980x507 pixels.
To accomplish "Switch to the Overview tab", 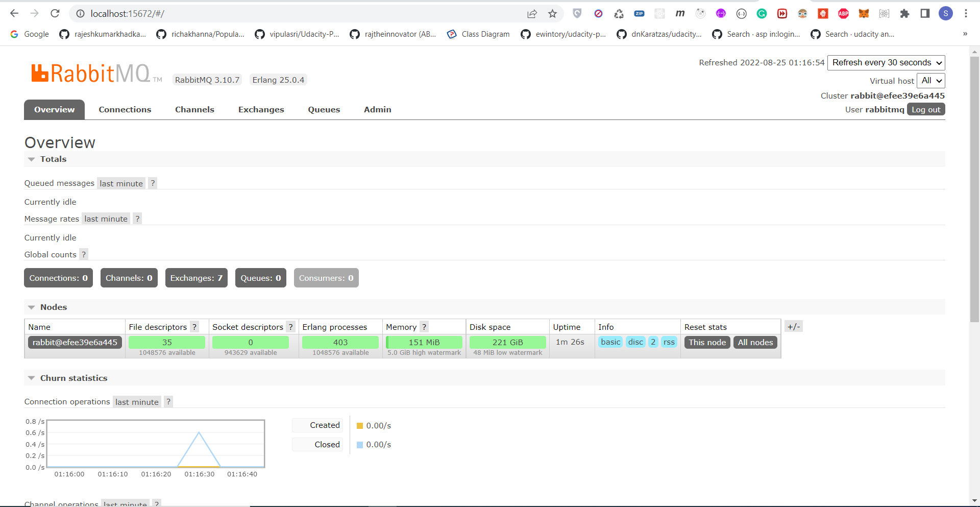I will pos(54,110).
